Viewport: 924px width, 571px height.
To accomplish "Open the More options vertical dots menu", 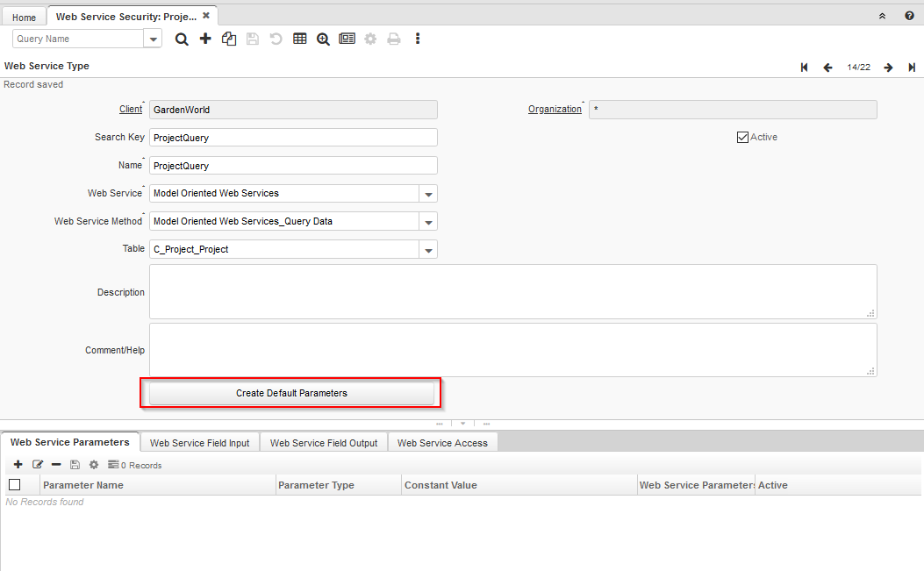I will (418, 39).
